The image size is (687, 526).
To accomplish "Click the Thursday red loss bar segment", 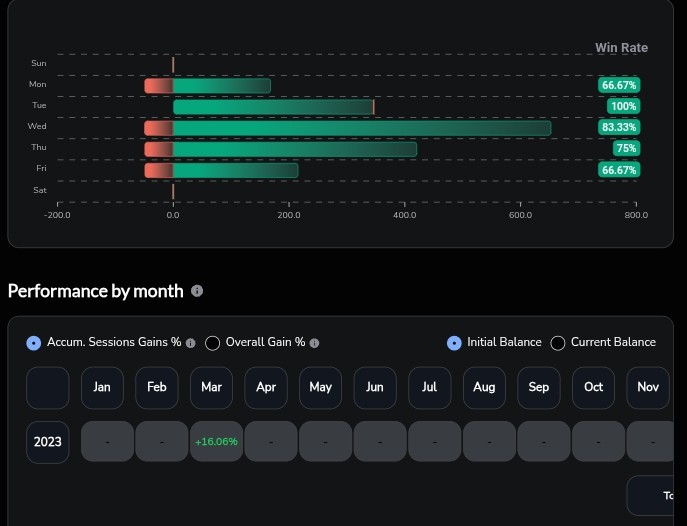I will tap(159, 149).
